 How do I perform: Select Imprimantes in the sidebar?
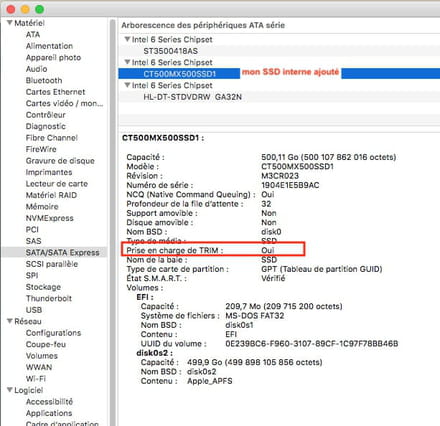(49, 172)
